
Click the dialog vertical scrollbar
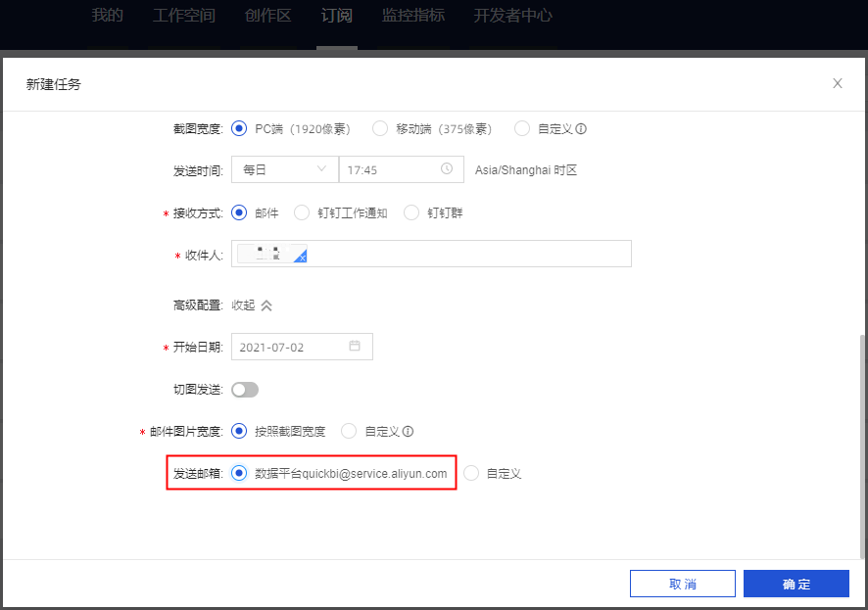point(862,446)
